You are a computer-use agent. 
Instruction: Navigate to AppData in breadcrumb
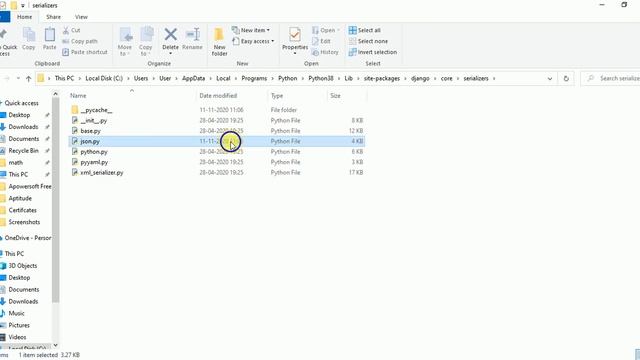click(x=193, y=78)
